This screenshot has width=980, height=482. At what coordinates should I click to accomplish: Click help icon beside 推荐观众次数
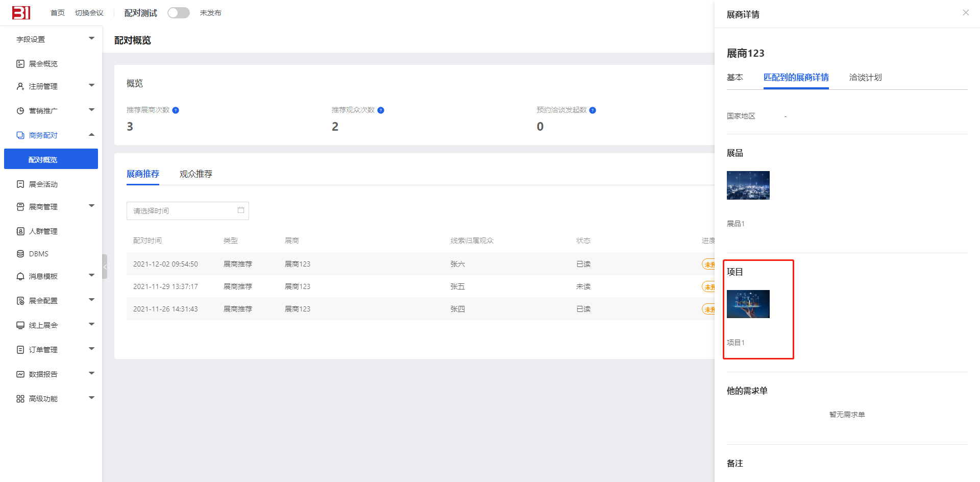pos(381,110)
